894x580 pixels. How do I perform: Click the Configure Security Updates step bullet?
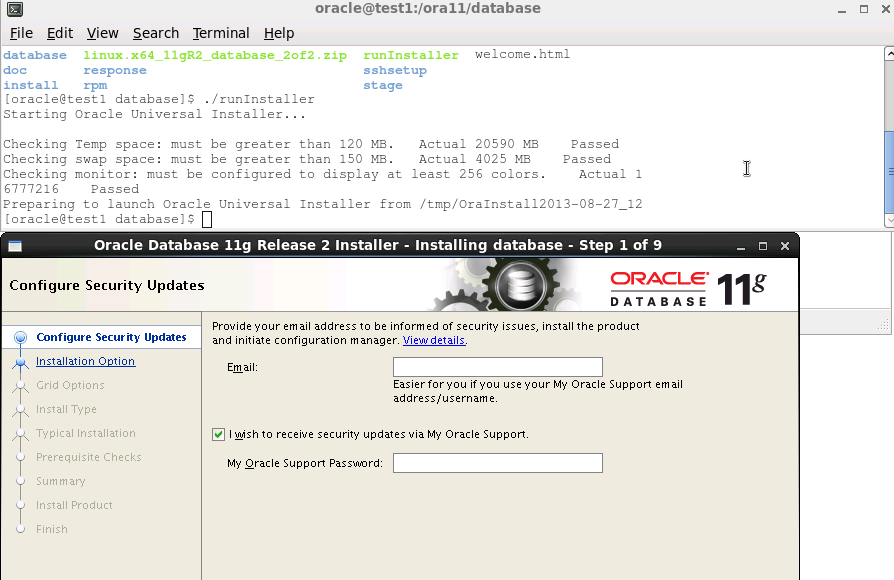click(21, 337)
